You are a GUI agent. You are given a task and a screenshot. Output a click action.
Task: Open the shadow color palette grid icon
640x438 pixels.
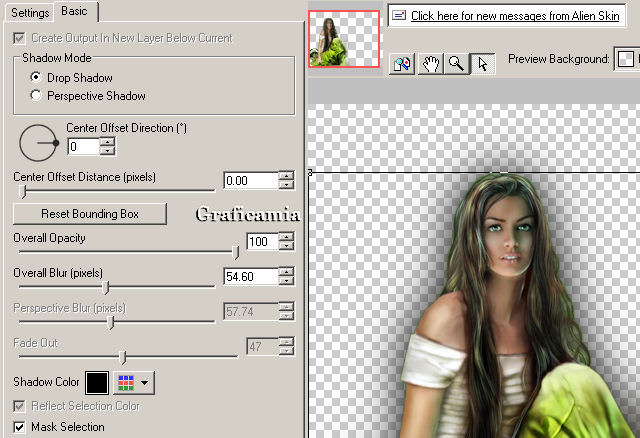click(x=126, y=382)
